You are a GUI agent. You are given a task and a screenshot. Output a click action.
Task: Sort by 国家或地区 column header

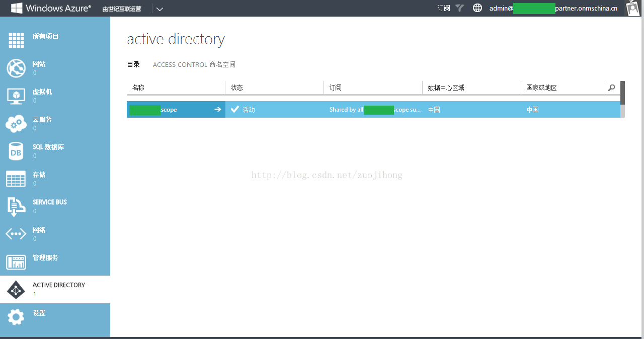click(541, 88)
